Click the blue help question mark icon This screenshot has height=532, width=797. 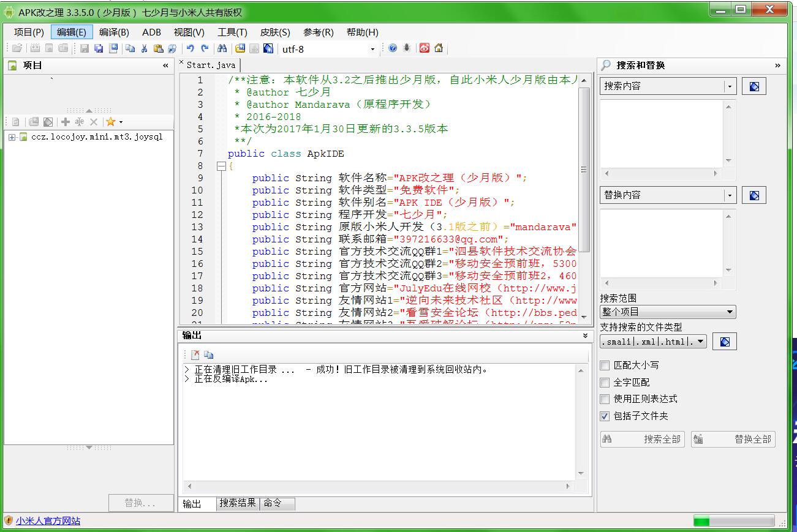pyautogui.click(x=393, y=48)
